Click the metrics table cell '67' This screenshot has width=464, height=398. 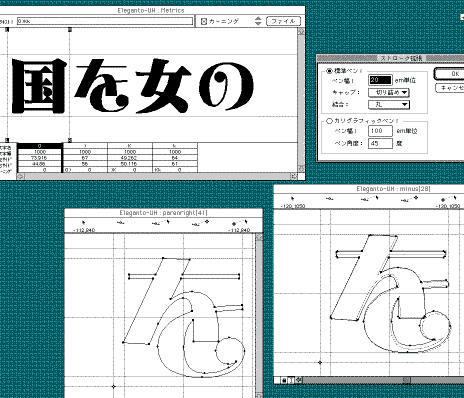click(85, 158)
